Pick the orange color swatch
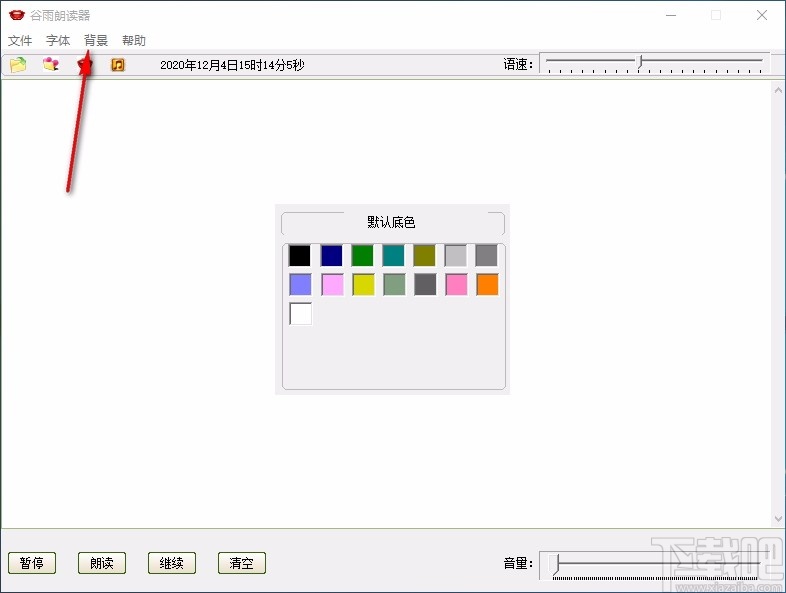786x593 pixels. [x=487, y=285]
